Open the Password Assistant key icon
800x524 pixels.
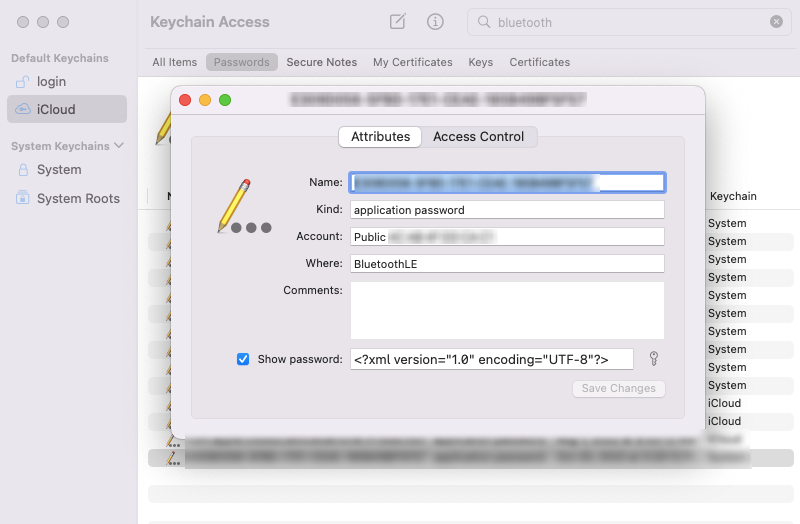pyautogui.click(x=654, y=359)
